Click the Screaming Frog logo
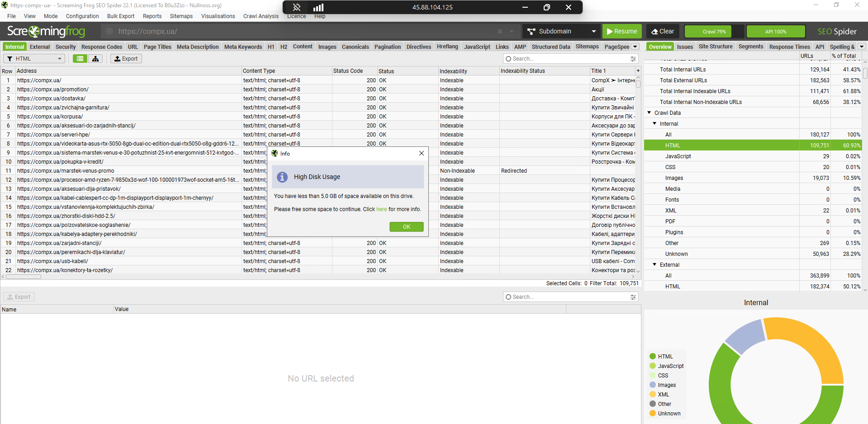868x424 pixels. point(46,31)
